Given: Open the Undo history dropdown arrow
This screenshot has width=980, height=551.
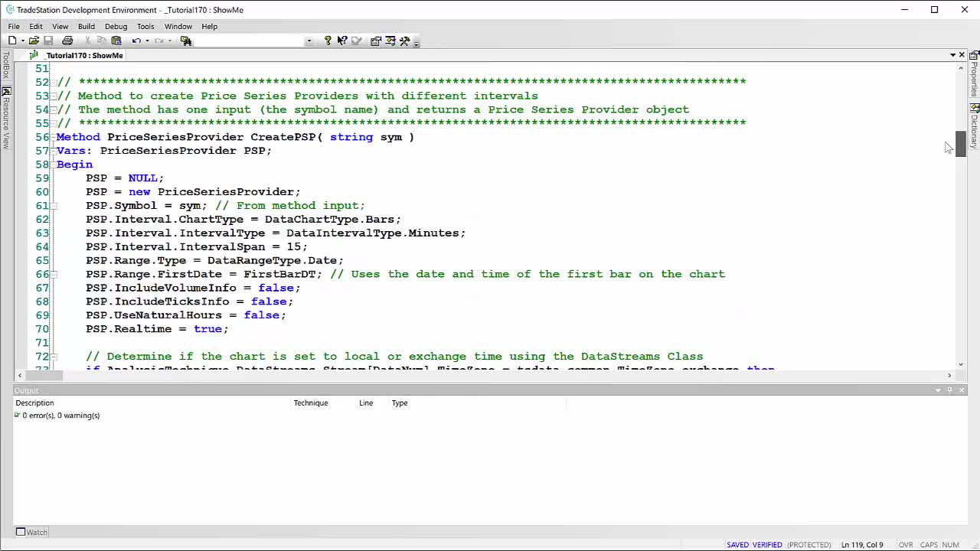Looking at the screenshot, I should (x=147, y=41).
